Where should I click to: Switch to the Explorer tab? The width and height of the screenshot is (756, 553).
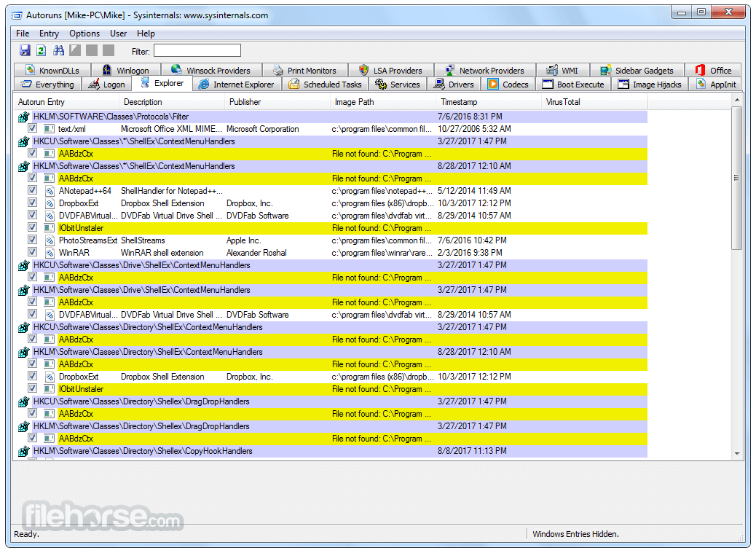tap(162, 83)
